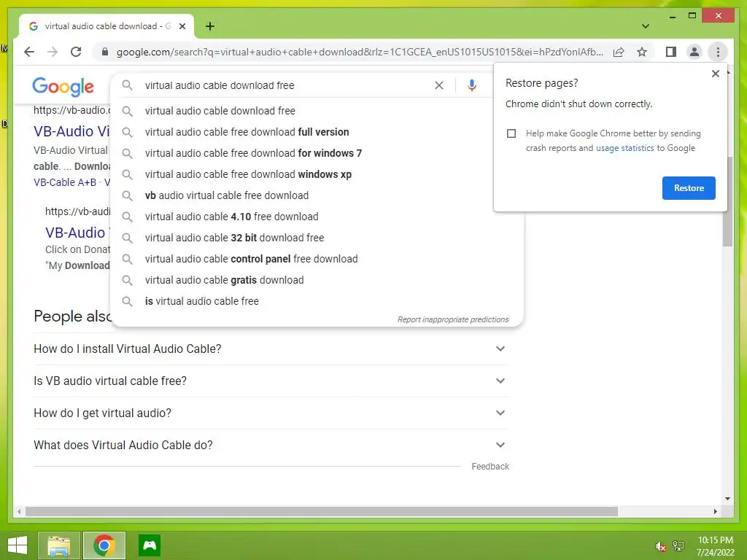This screenshot has height=560, width=747.
Task: Clear the search box with the X icon
Action: click(x=438, y=85)
